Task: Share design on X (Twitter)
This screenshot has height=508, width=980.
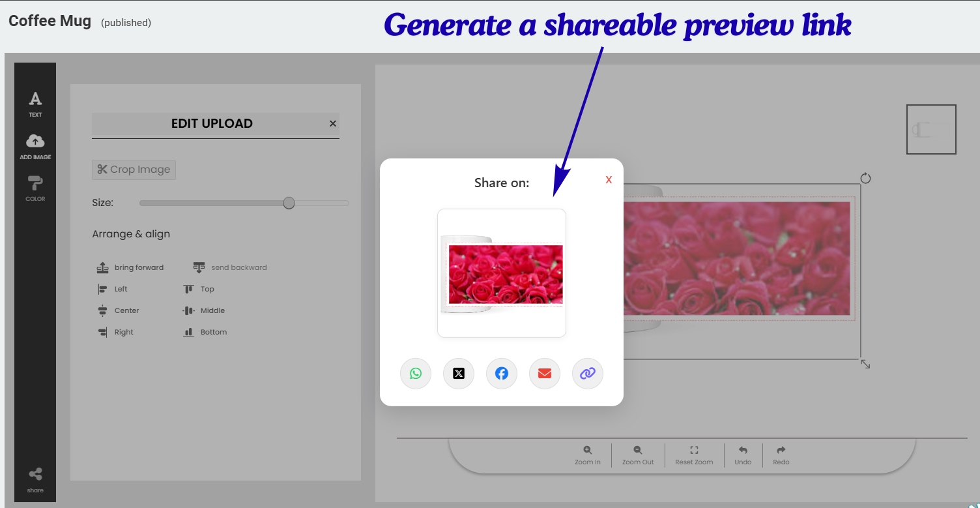Action: (459, 374)
